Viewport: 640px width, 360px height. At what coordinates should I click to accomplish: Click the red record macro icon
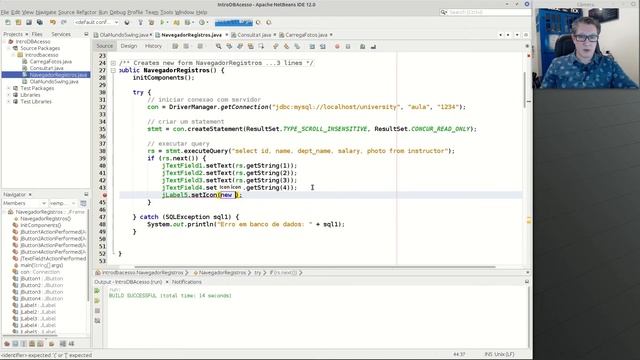(337, 47)
